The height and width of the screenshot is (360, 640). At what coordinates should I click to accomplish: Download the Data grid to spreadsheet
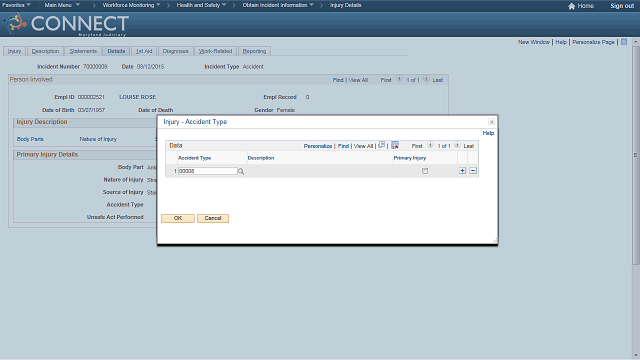coord(395,145)
